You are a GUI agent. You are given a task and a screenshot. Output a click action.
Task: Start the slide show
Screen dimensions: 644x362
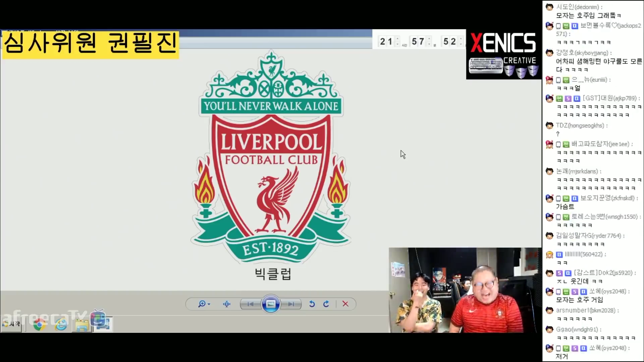point(271,304)
